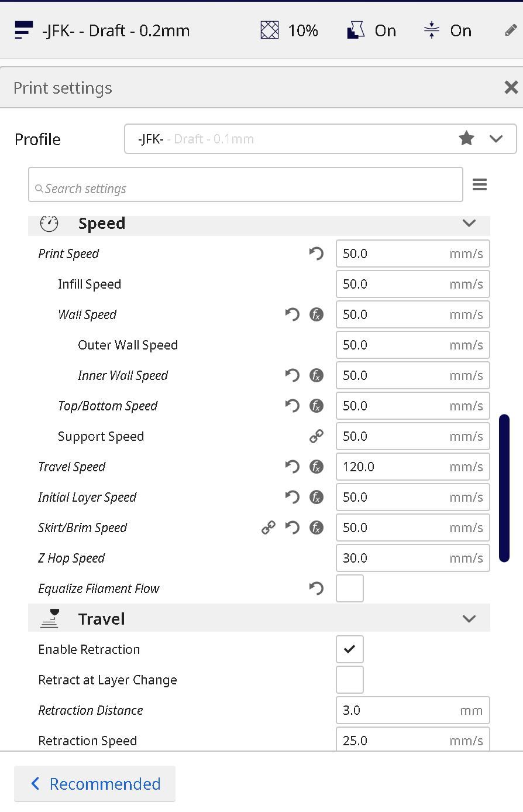Collapse the Speed settings section

click(x=469, y=223)
